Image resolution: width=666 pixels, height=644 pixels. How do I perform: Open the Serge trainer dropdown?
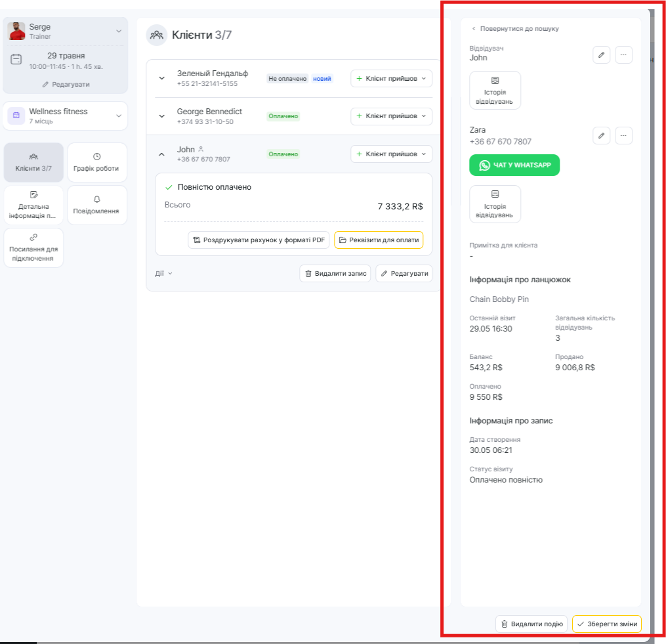coord(119,31)
